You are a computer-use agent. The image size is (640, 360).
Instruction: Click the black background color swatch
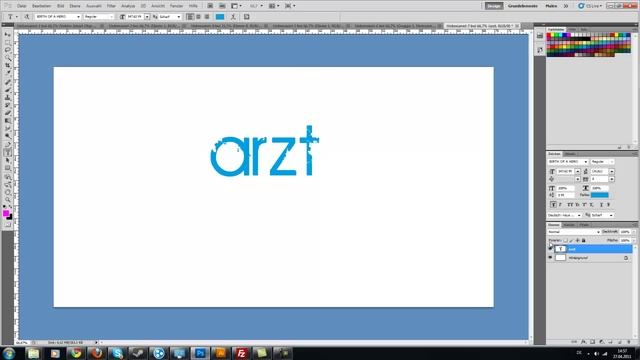coord(10,217)
